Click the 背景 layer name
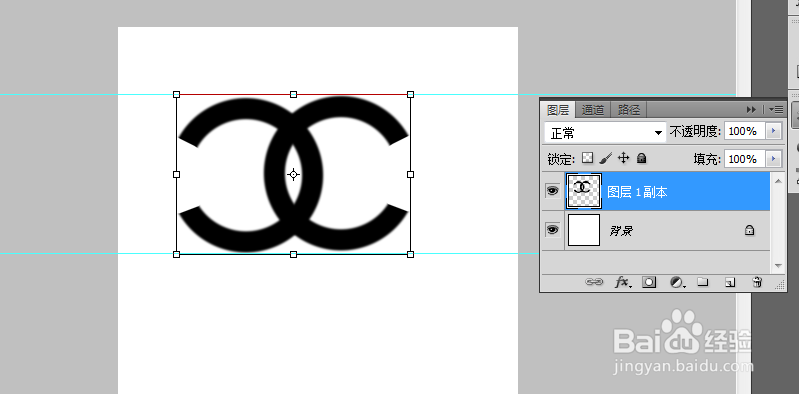Image resolution: width=799 pixels, height=394 pixels. coord(621,231)
